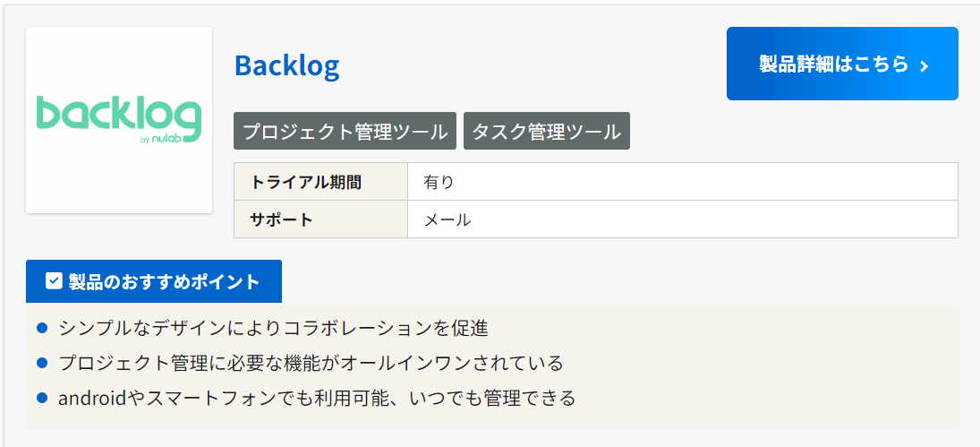Click the 'by nulab' text in logo
The height and width of the screenshot is (447, 980).
[161, 140]
